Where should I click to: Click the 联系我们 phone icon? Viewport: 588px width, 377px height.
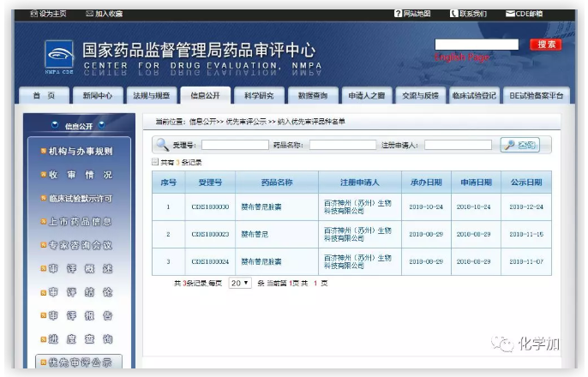[453, 14]
